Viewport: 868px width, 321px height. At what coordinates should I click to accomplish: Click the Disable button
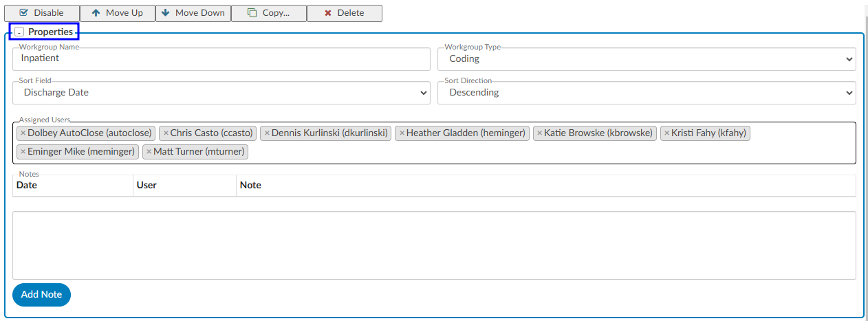pyautogui.click(x=42, y=13)
